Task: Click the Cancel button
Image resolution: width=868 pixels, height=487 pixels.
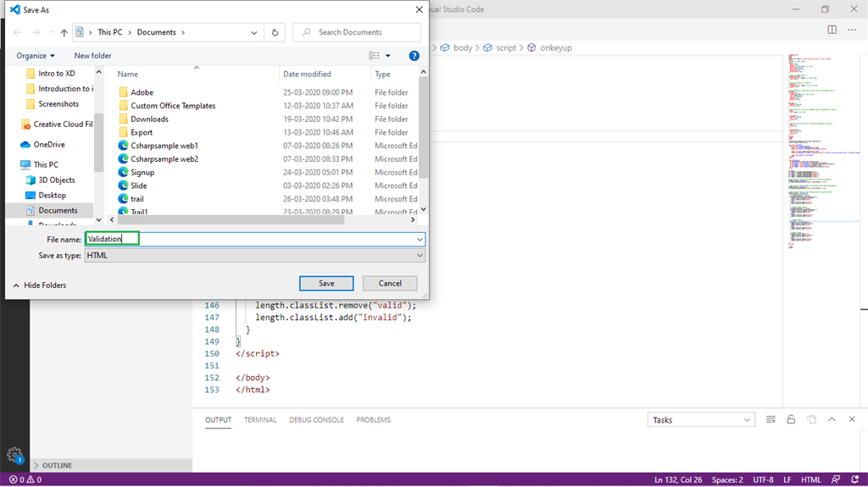Action: click(390, 284)
